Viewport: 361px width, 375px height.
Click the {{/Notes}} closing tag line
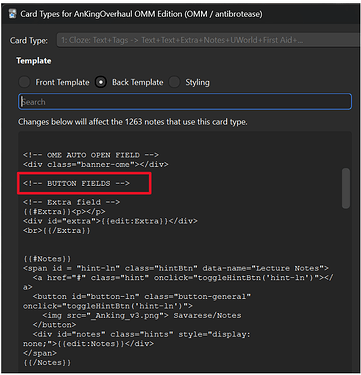coord(47,362)
